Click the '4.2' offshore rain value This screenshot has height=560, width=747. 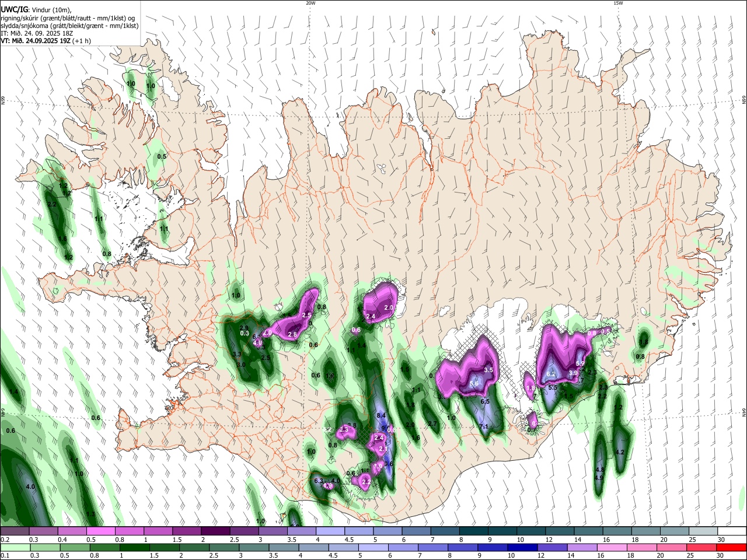click(x=620, y=452)
